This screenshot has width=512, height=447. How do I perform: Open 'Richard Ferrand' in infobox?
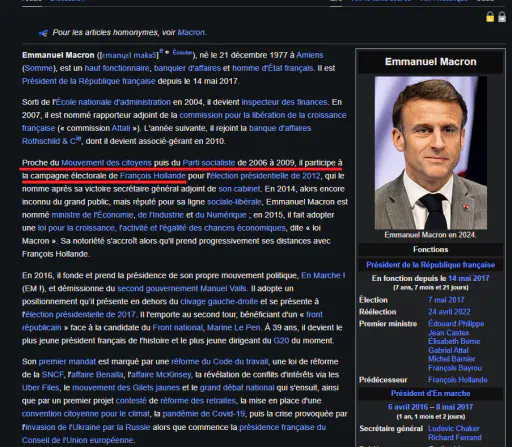tap(455, 437)
